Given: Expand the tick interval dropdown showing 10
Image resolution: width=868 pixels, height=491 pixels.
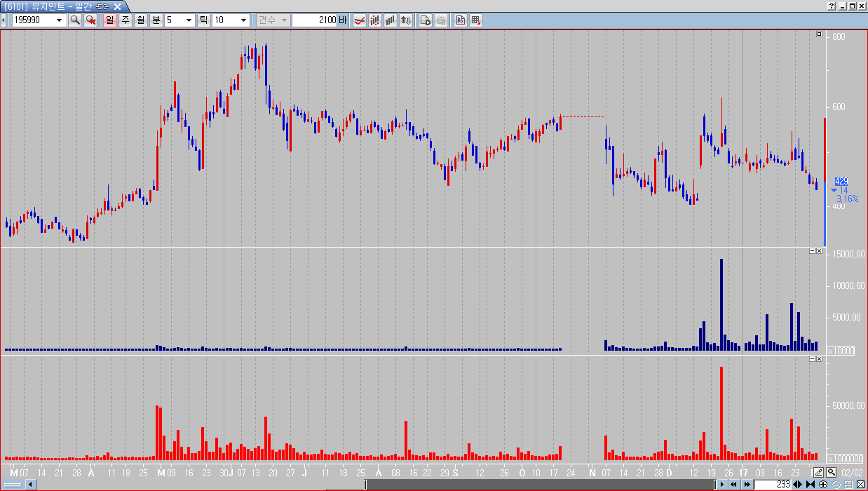Looking at the screenshot, I should point(244,20).
